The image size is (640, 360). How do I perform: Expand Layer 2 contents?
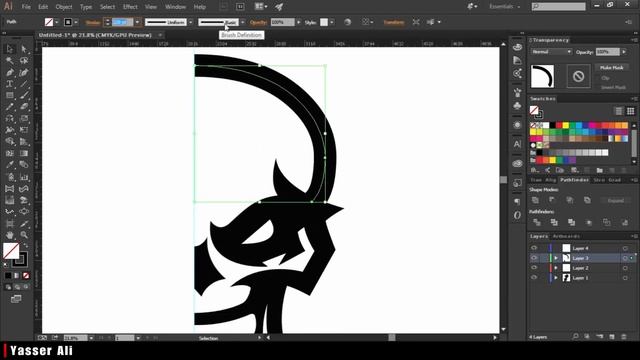[556, 268]
